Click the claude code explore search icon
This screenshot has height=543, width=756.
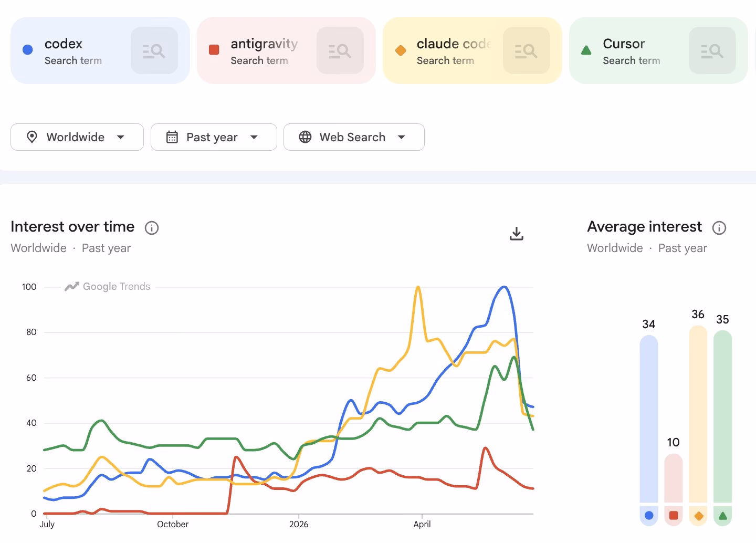[526, 50]
